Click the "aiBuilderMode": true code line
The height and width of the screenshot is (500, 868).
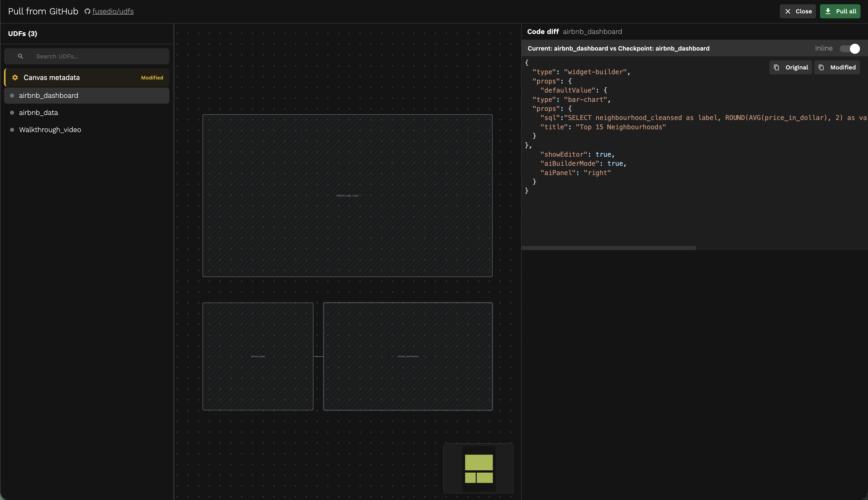tap(583, 163)
